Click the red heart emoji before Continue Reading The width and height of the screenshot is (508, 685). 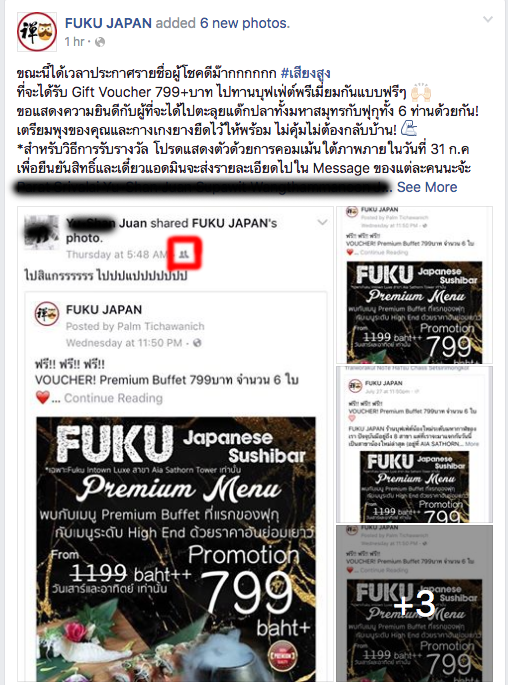tap(42, 398)
